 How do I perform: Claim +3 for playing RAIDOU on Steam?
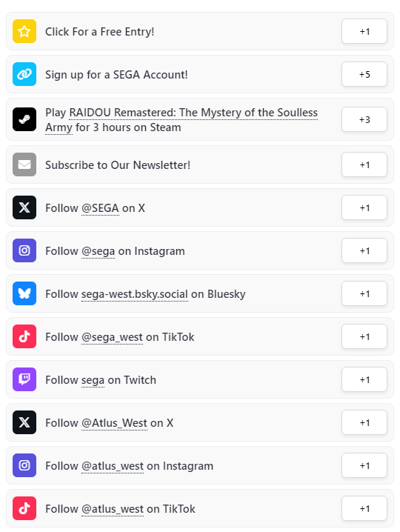click(364, 119)
